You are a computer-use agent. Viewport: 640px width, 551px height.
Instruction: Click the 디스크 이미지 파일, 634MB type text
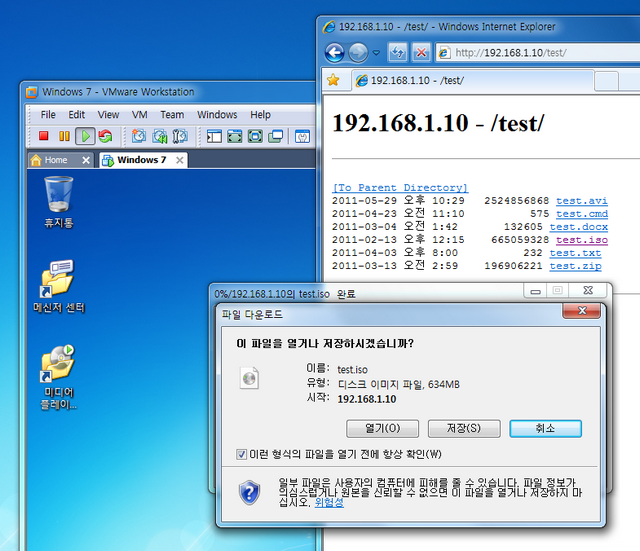click(x=399, y=384)
